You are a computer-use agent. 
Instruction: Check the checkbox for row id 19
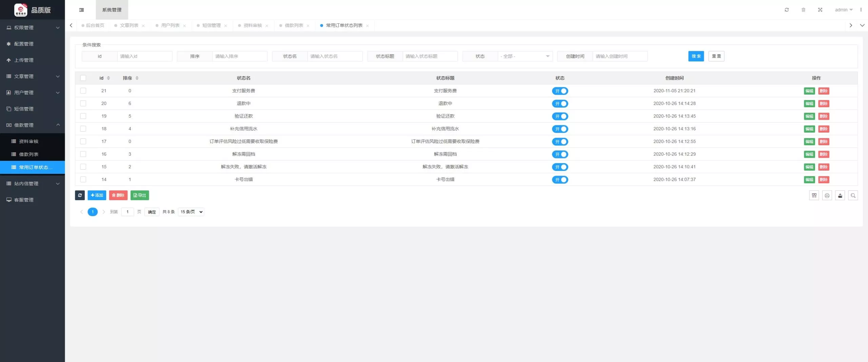point(83,116)
